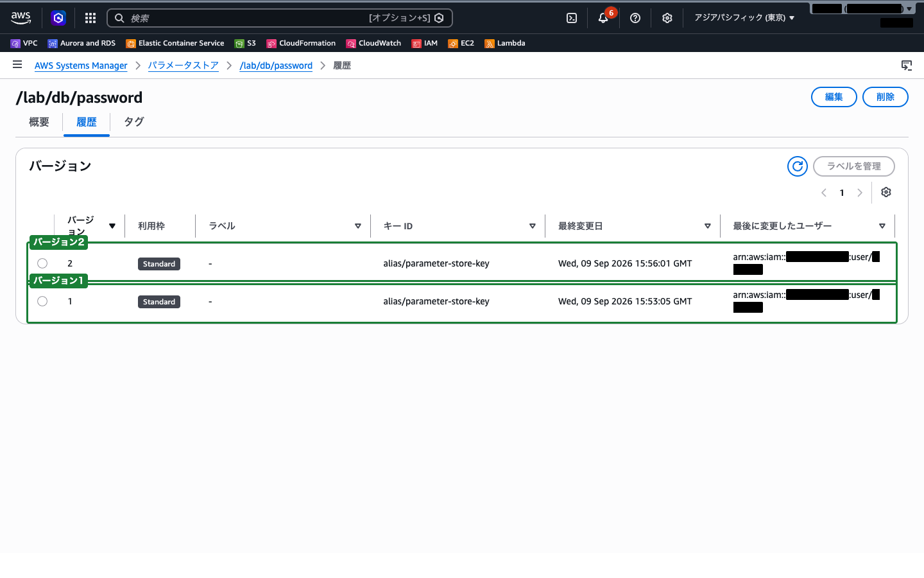Open the CloudFormation shortcut
Viewport: 924px width, 578px height.
301,43
